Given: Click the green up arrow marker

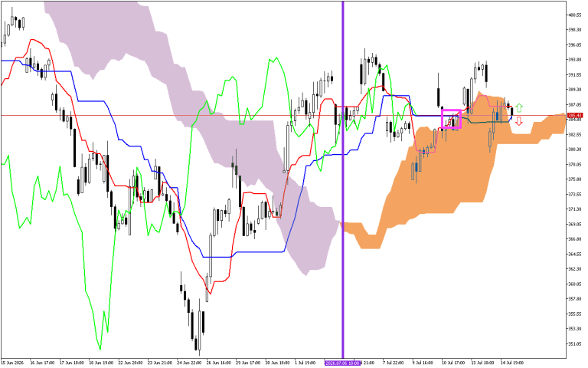Looking at the screenshot, I should (519, 108).
